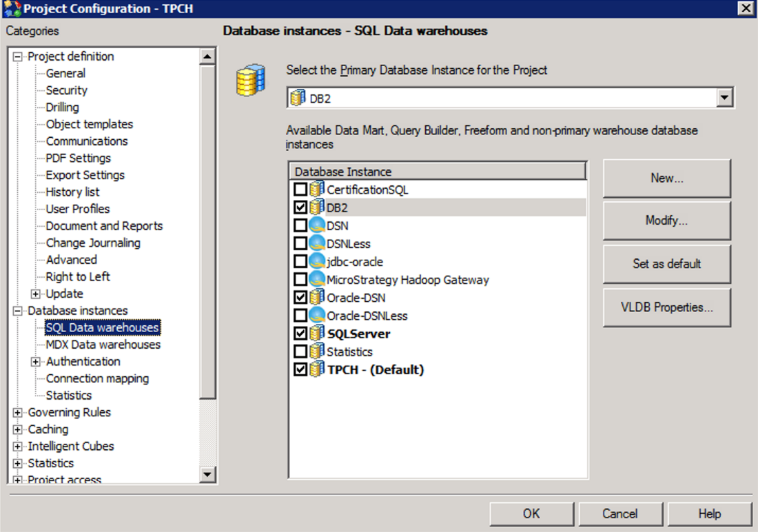
Task: Uncheck the TPCH default checkbox
Action: tap(300, 369)
